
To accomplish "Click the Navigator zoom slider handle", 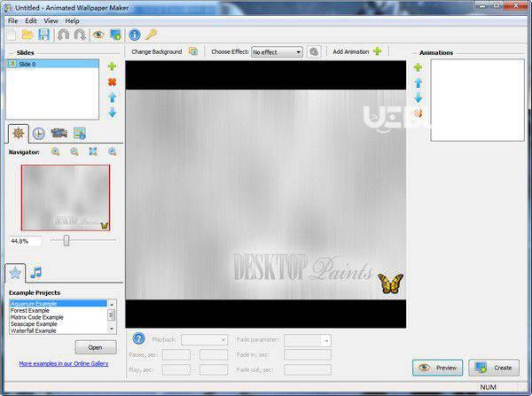I will coord(66,240).
